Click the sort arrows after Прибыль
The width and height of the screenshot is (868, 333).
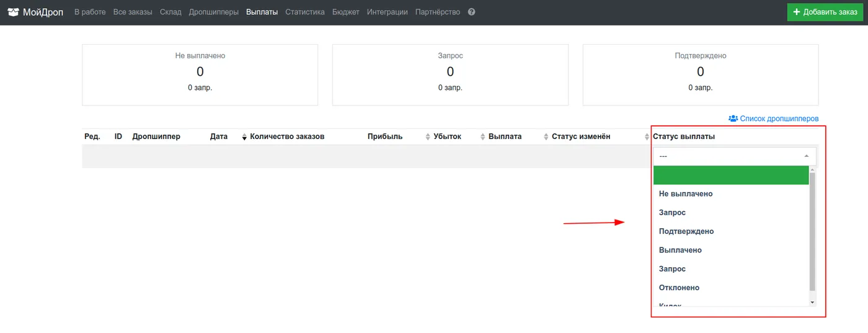click(428, 137)
